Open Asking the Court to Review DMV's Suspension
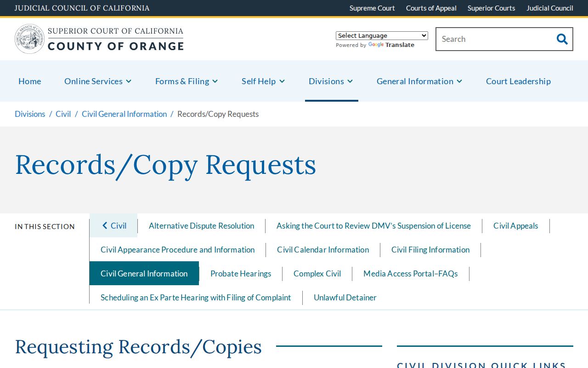 [373, 225]
